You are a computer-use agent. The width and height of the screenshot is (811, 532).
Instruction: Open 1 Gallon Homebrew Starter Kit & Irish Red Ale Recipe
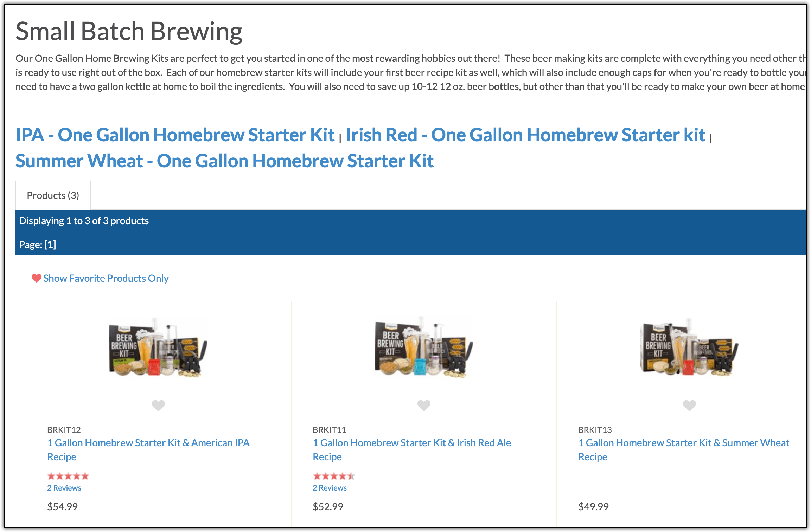(412, 450)
